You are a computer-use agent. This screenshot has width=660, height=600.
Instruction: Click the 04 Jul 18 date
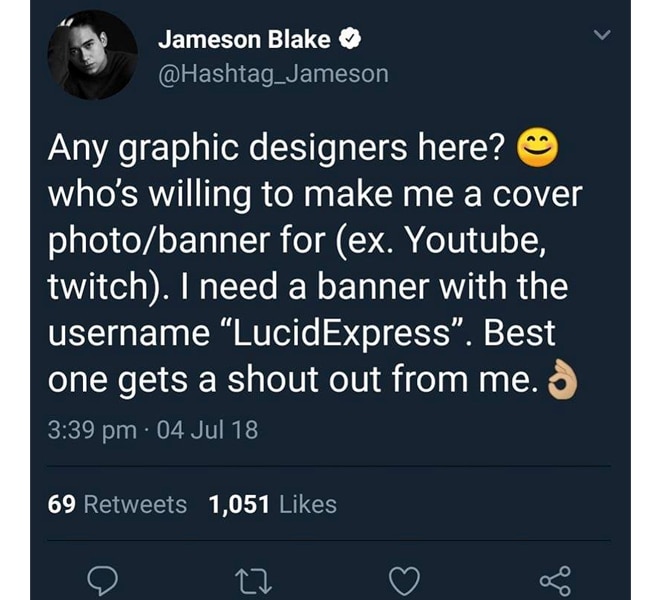(207, 430)
